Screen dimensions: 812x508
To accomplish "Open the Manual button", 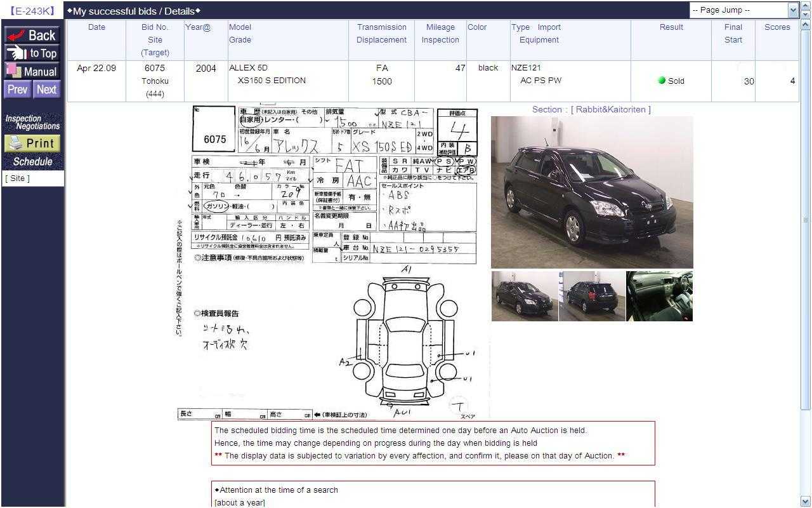I will [x=32, y=71].
